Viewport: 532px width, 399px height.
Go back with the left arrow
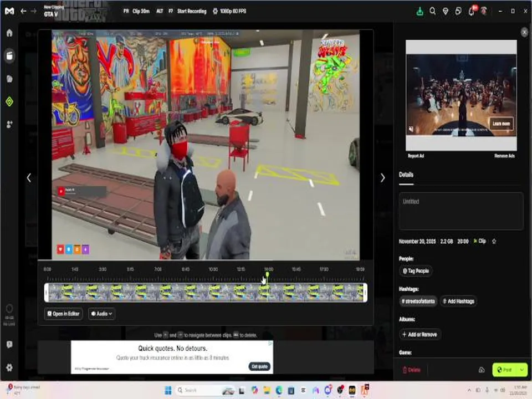23,11
